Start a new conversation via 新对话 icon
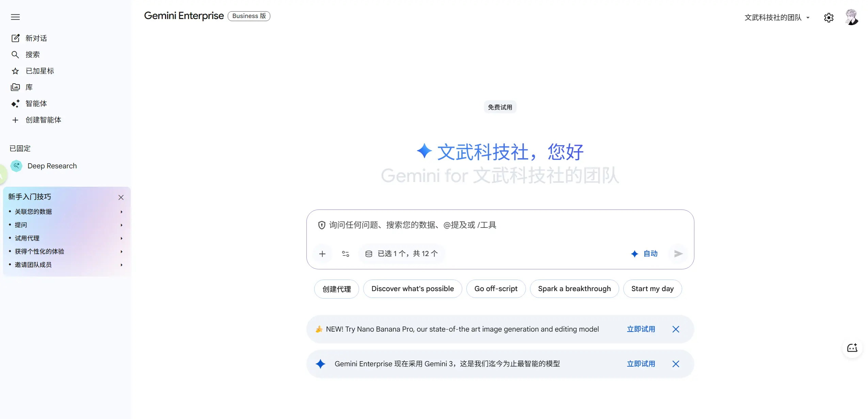This screenshot has width=868, height=419. [16, 38]
